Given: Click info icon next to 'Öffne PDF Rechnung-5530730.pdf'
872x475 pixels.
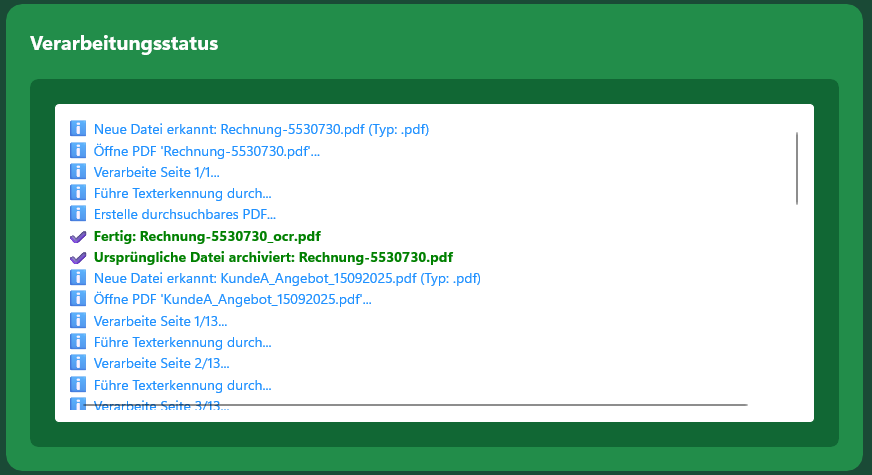Looking at the screenshot, I should [x=78, y=150].
